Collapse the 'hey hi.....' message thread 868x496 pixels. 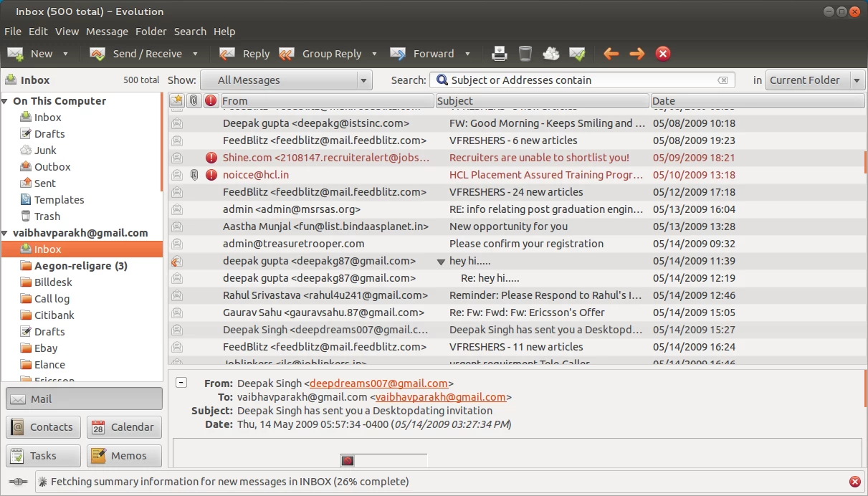click(x=441, y=262)
